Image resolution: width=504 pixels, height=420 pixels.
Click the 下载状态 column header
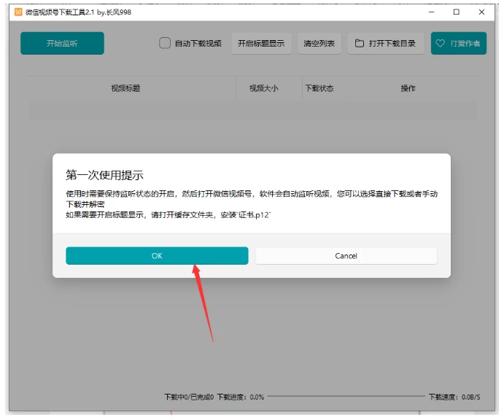click(x=319, y=88)
